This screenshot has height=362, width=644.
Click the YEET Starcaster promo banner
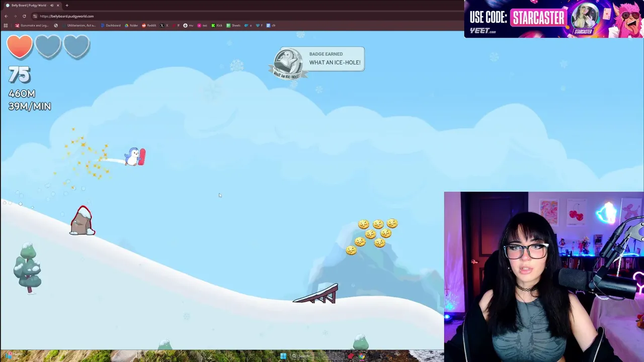coord(554,19)
